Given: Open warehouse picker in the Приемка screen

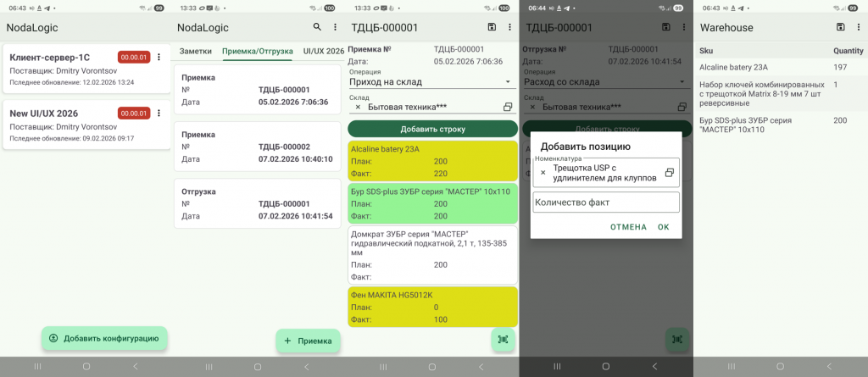Looking at the screenshot, I should coord(508,107).
